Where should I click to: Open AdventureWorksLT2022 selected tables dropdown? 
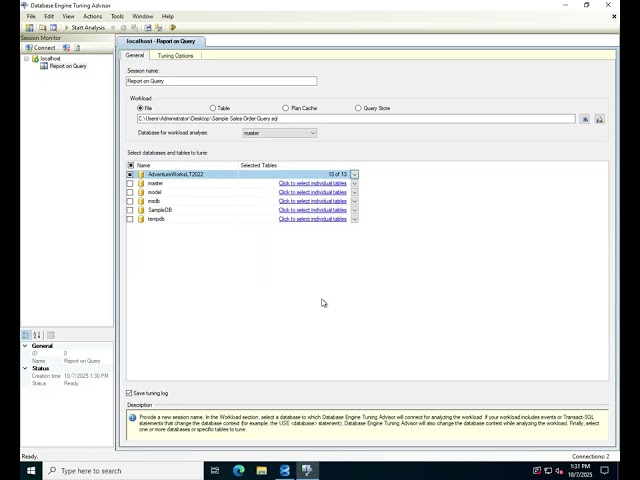click(x=354, y=175)
